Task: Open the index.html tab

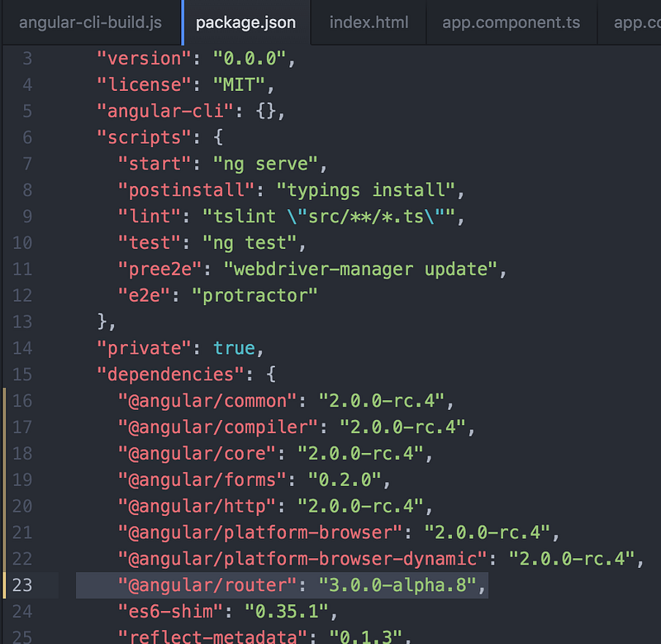Action: point(369,22)
